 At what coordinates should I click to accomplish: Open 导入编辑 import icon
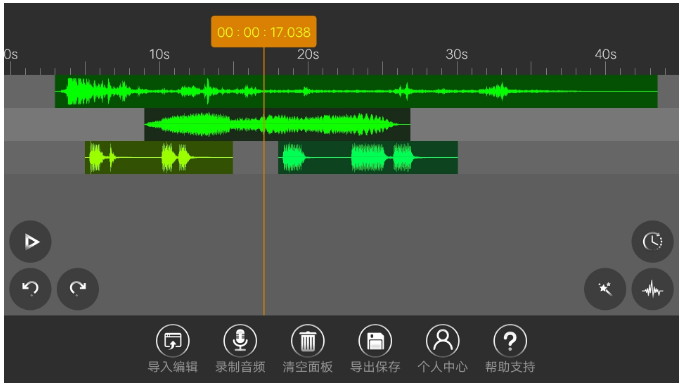[x=172, y=341]
